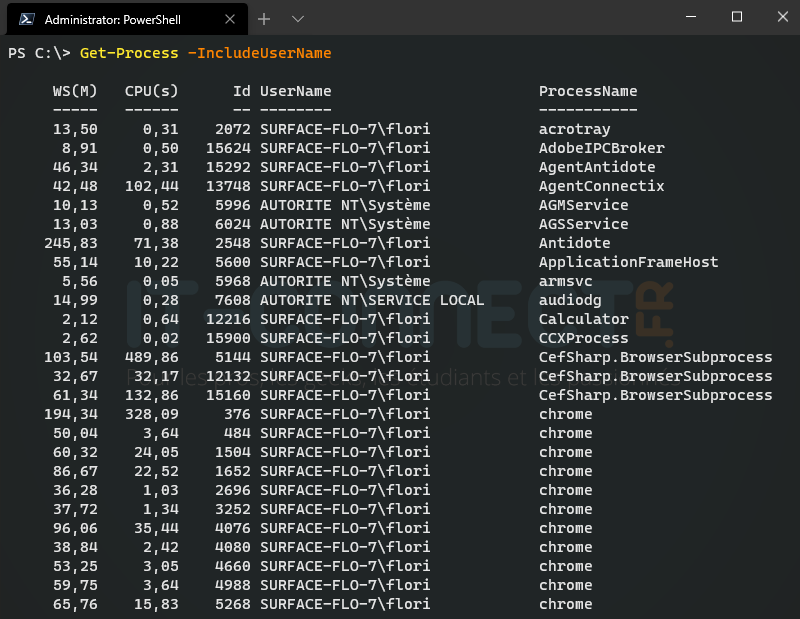The width and height of the screenshot is (800, 619).
Task: Click the first chrome process entry
Action: pyautogui.click(x=565, y=414)
